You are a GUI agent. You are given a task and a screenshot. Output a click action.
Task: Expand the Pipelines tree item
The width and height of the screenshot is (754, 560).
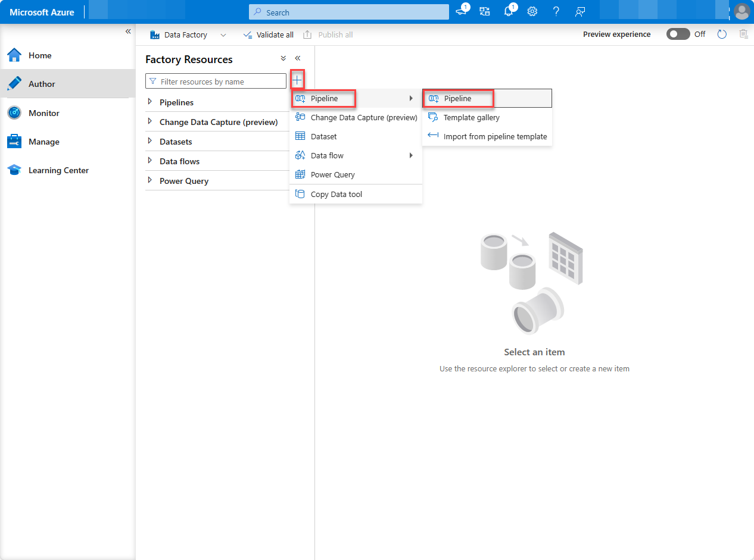point(176,102)
